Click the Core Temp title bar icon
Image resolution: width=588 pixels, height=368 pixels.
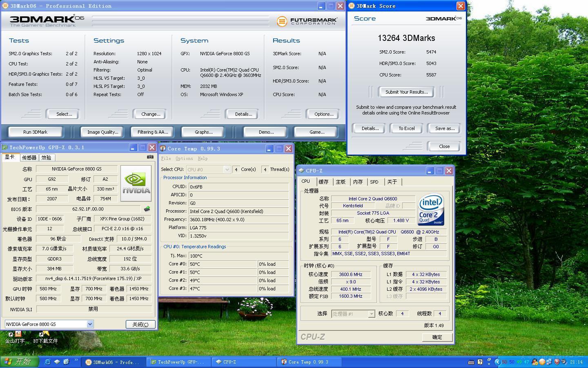(163, 148)
